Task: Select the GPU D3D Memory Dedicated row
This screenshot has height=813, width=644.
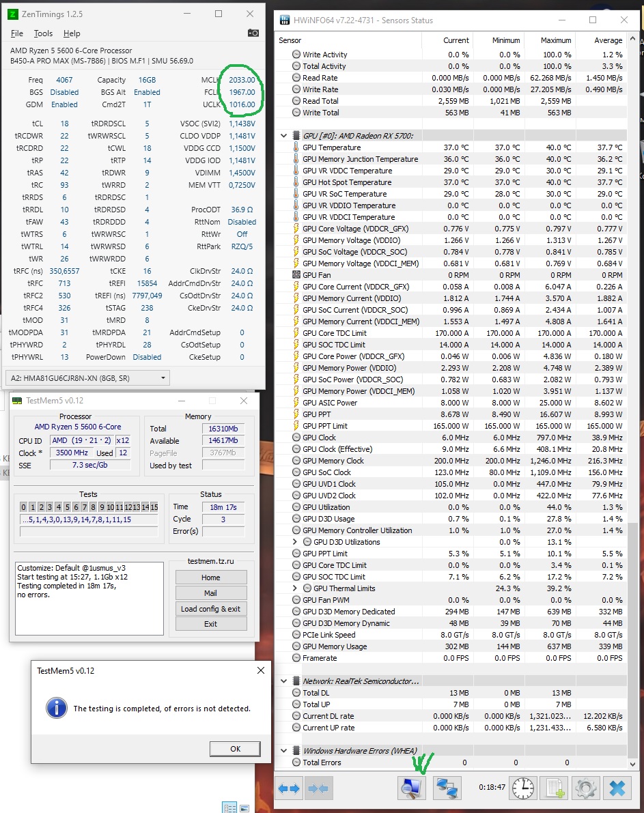Action: tap(451, 612)
